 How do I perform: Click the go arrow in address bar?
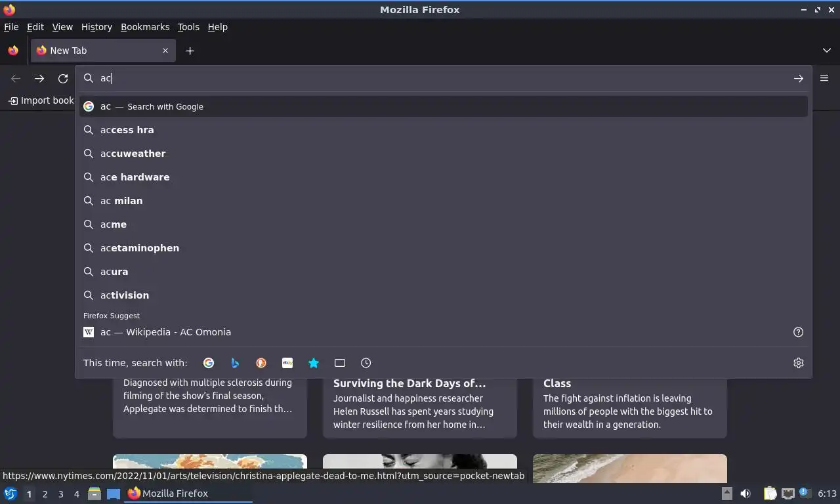pos(799,78)
